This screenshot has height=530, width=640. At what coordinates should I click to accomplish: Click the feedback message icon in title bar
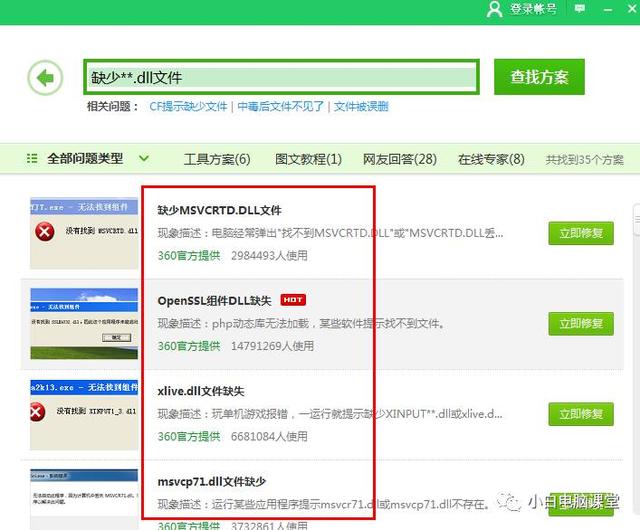pyautogui.click(x=580, y=8)
